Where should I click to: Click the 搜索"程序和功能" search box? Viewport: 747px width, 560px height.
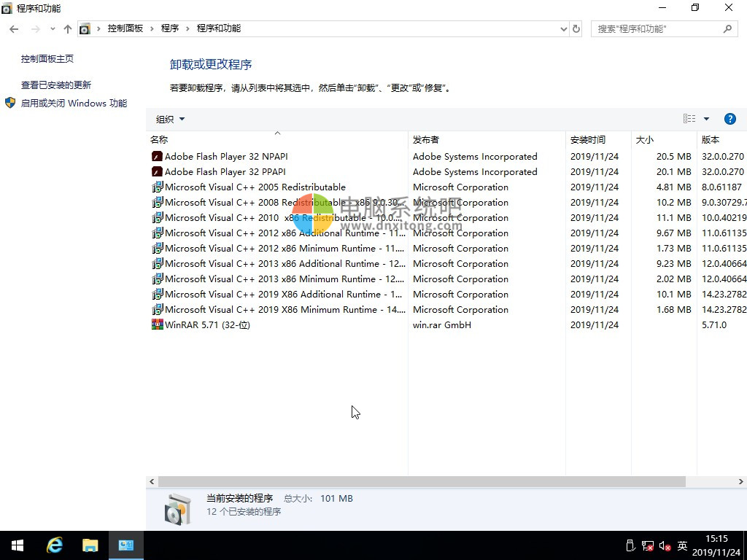tap(655, 29)
